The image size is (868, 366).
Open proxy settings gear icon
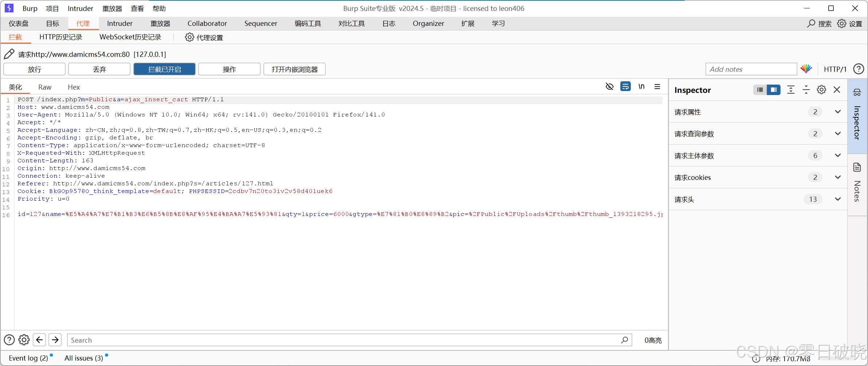(x=189, y=37)
